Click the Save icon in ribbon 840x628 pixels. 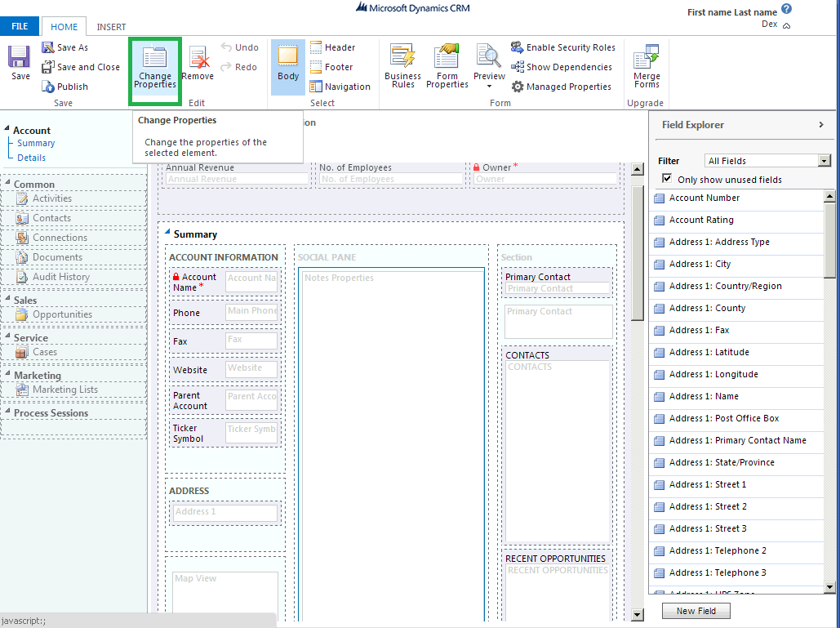[20, 64]
